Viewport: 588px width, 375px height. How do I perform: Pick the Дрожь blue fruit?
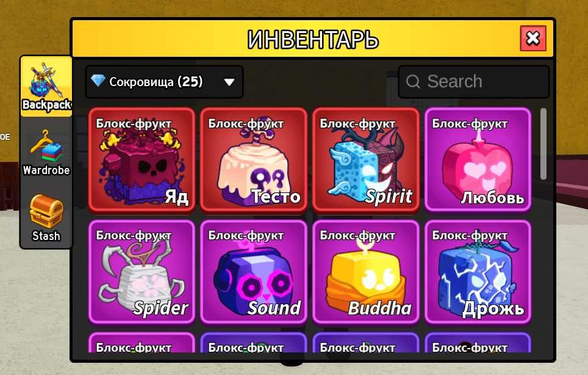click(x=478, y=272)
